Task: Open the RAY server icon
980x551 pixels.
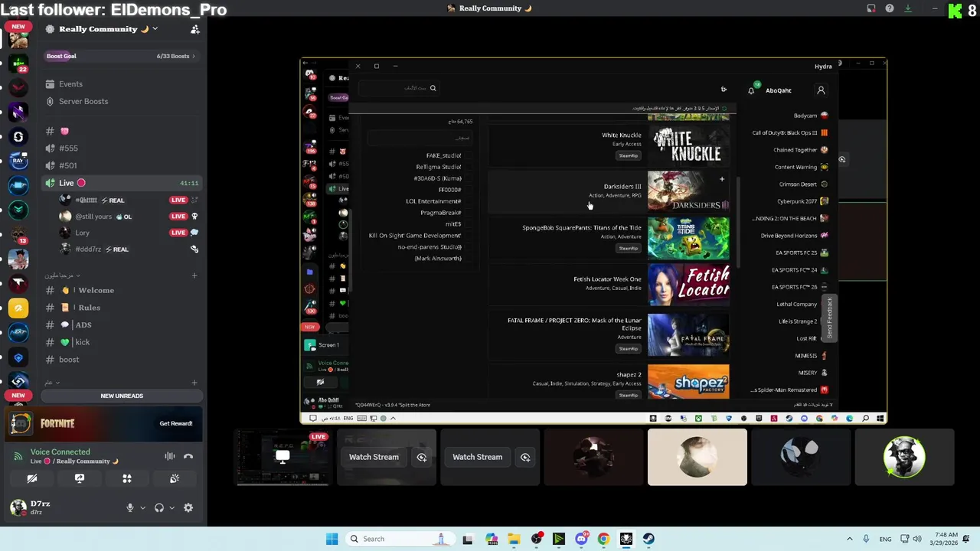Action: pyautogui.click(x=18, y=161)
